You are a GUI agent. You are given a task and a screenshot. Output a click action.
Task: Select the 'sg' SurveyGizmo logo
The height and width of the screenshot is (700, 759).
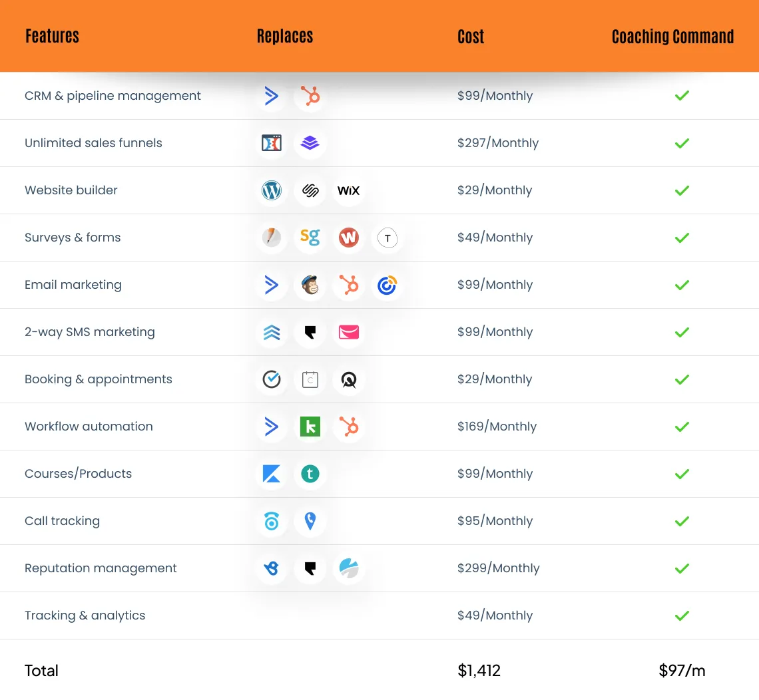tap(310, 237)
